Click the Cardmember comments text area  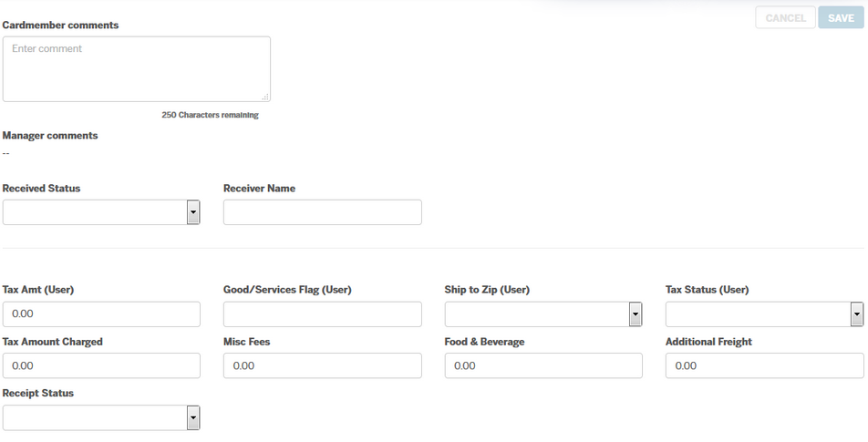point(136,69)
